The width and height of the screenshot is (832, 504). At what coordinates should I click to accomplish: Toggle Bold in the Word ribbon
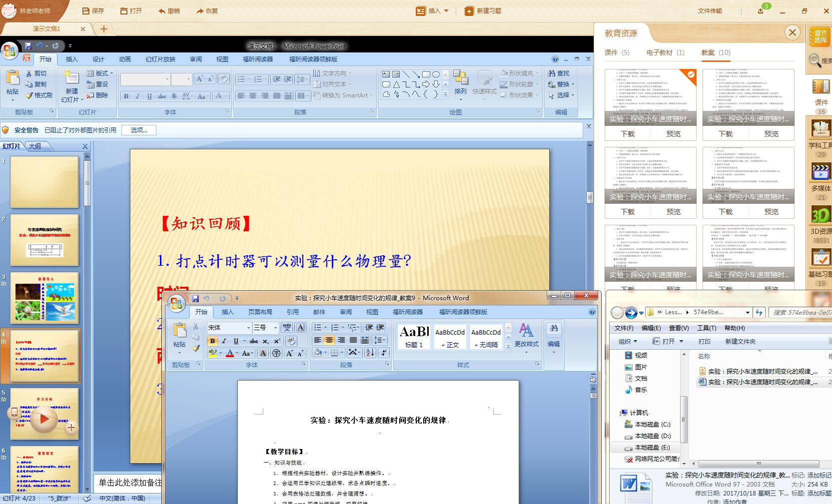tap(212, 341)
